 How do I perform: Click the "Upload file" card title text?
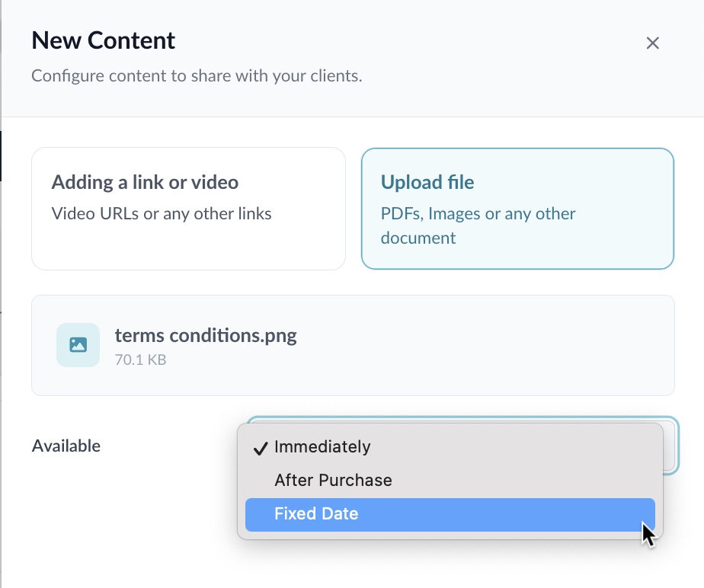coord(427,183)
